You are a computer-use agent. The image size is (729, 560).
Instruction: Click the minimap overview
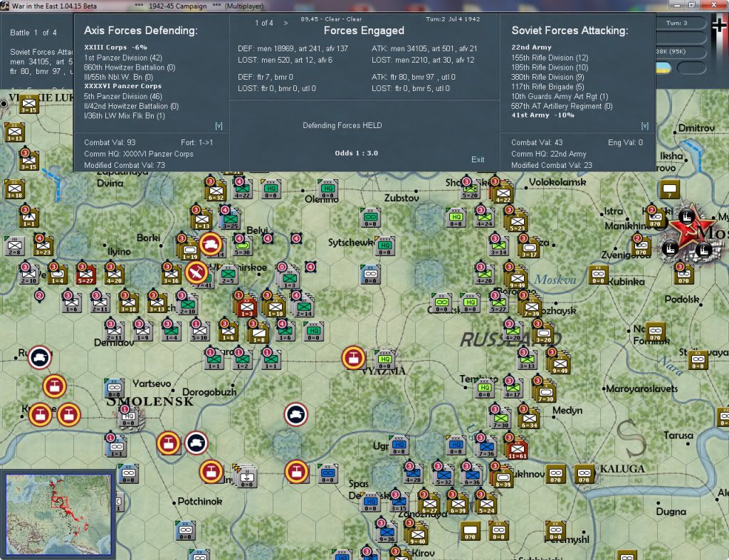click(x=58, y=514)
